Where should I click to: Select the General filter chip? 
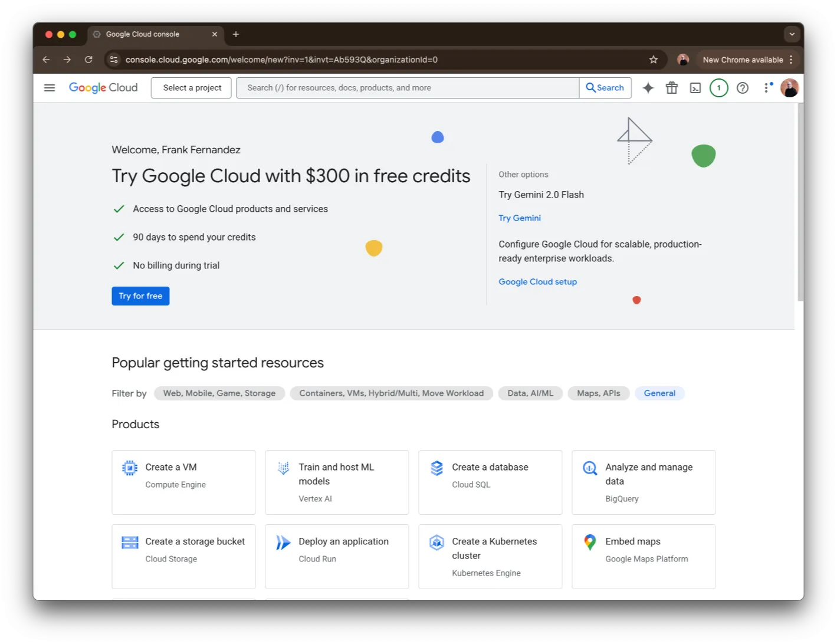click(659, 393)
